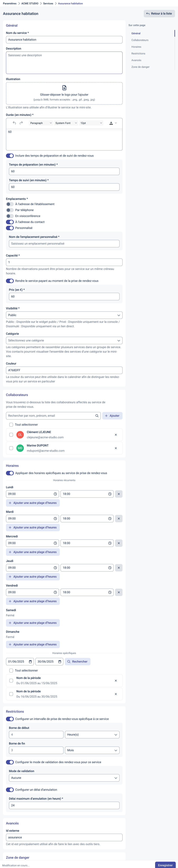Enable the 'Par téléphone' location toggle

coord(10,210)
